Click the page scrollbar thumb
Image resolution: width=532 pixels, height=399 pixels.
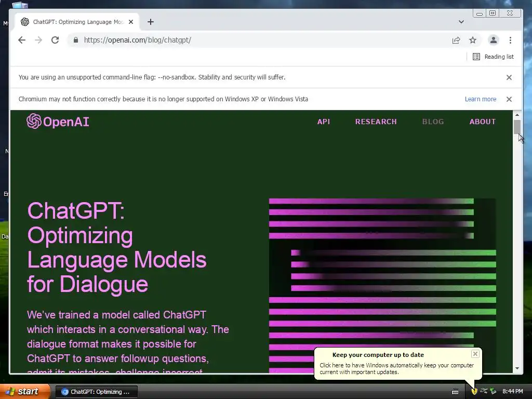pos(517,127)
